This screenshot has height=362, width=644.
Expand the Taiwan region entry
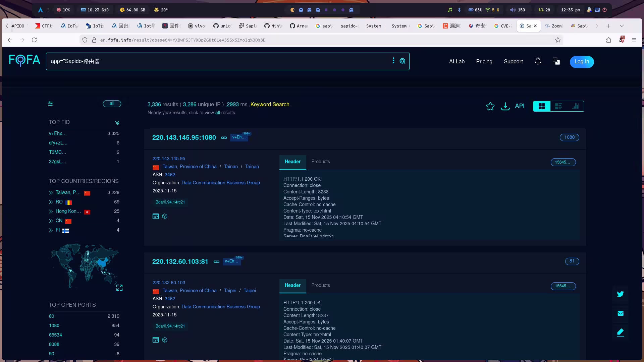tap(51, 193)
